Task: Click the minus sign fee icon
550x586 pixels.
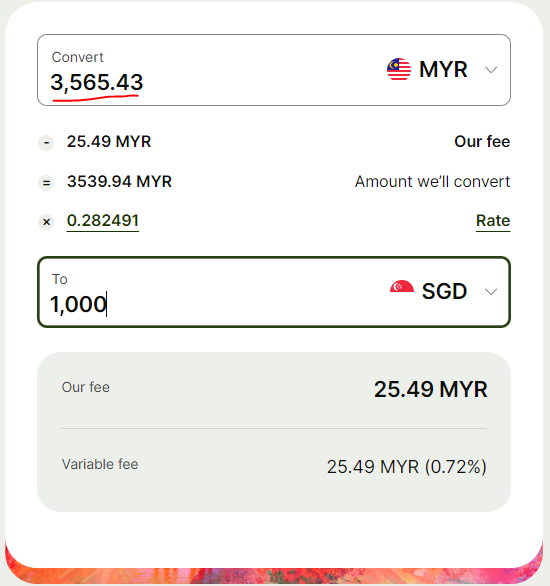Action: (x=46, y=142)
